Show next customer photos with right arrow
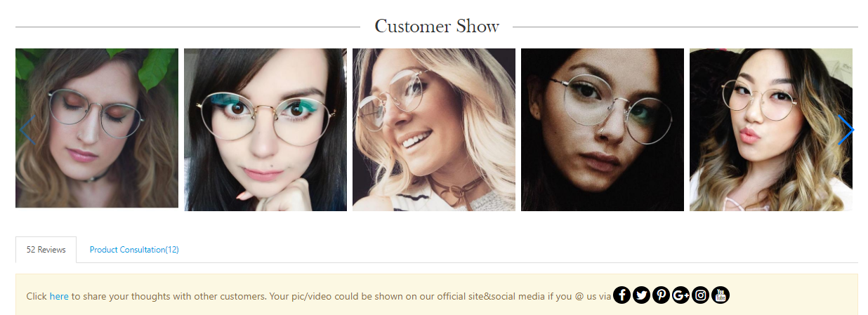This screenshot has width=868, height=315. coord(846,130)
